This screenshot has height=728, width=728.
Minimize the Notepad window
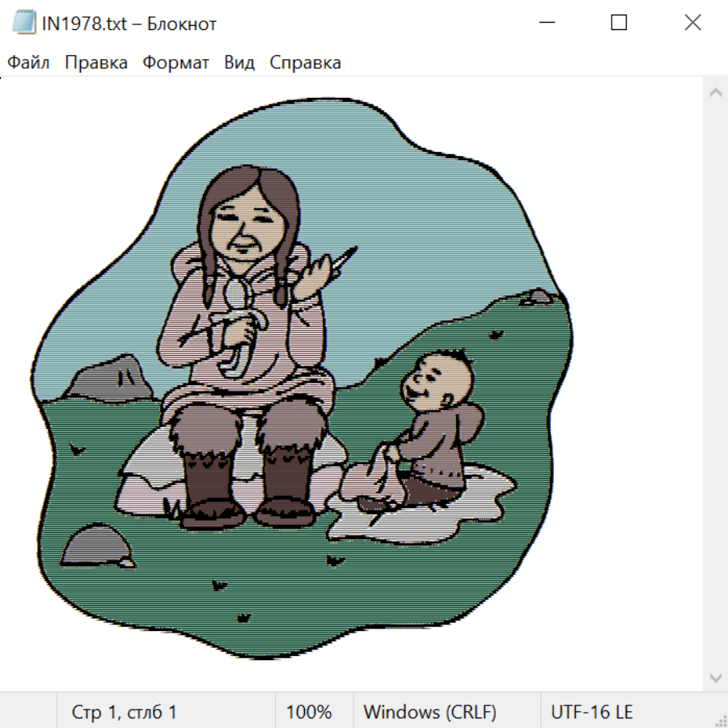tap(546, 23)
